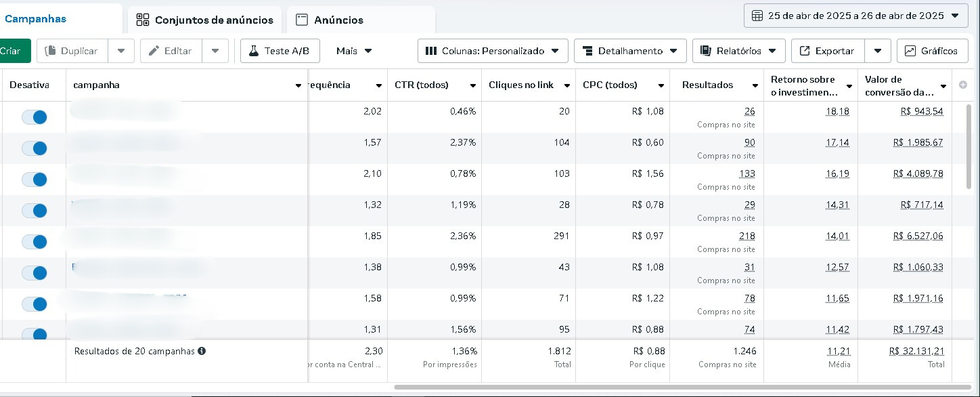Switch to Conjuntos de anúncios tab
Screen dimensions: 980x397
205,20
